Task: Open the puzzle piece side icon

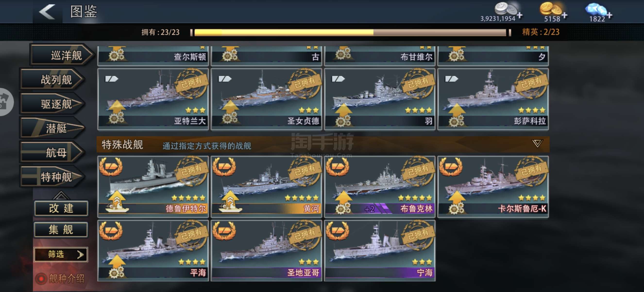Action: point(5,102)
